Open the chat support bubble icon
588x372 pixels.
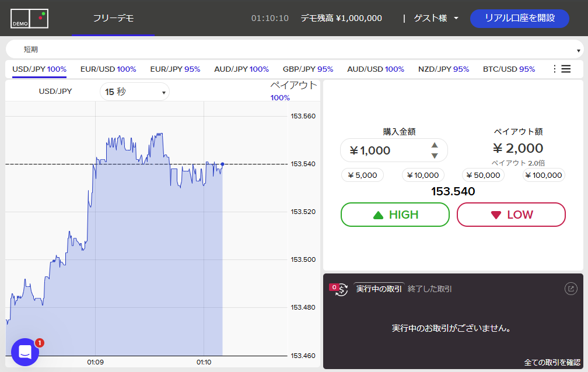(x=25, y=352)
